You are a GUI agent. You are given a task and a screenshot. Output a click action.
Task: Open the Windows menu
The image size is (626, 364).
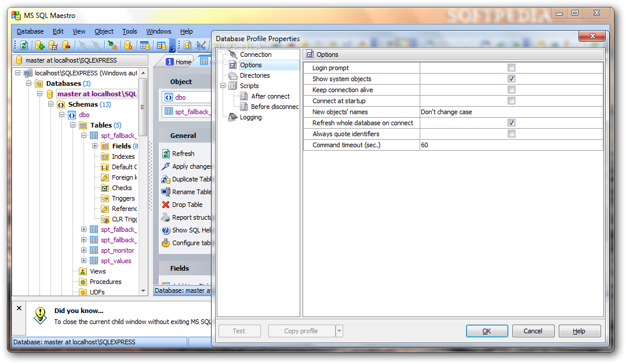click(158, 31)
